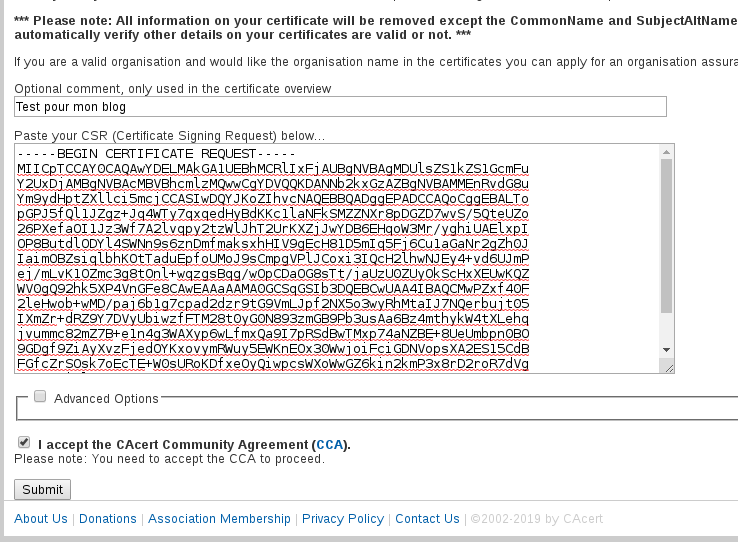Click the BEGIN CERTIFICATE REQUEST line
The height and width of the screenshot is (542, 738).
tap(156, 154)
